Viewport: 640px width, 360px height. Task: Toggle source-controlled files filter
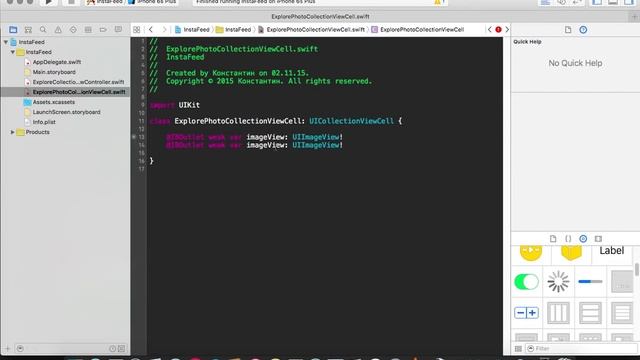pos(122,349)
